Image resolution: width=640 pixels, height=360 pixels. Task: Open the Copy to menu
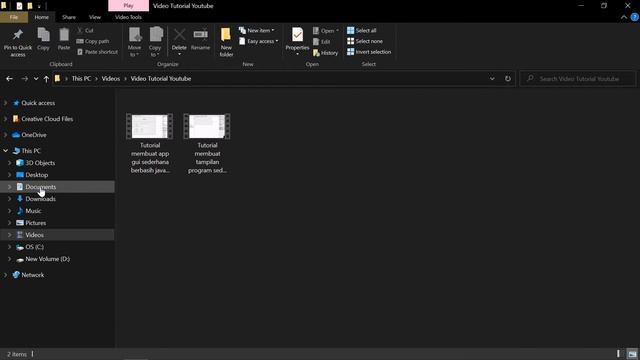click(155, 42)
